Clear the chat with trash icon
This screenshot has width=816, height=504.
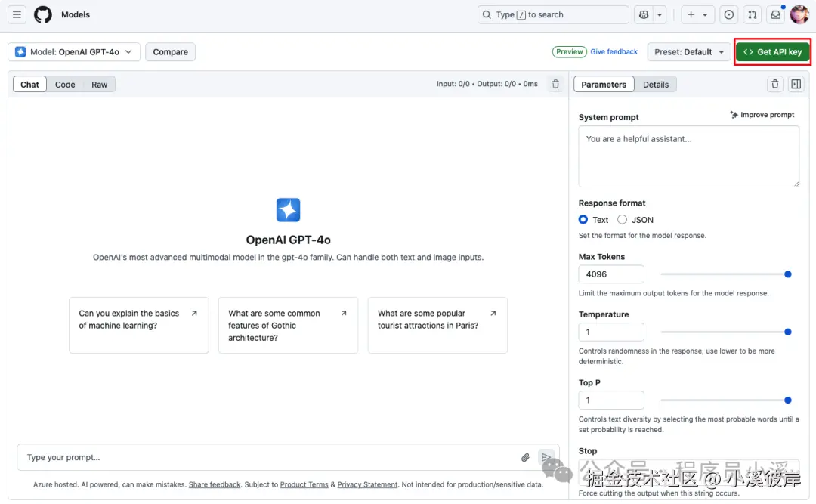[x=555, y=84]
